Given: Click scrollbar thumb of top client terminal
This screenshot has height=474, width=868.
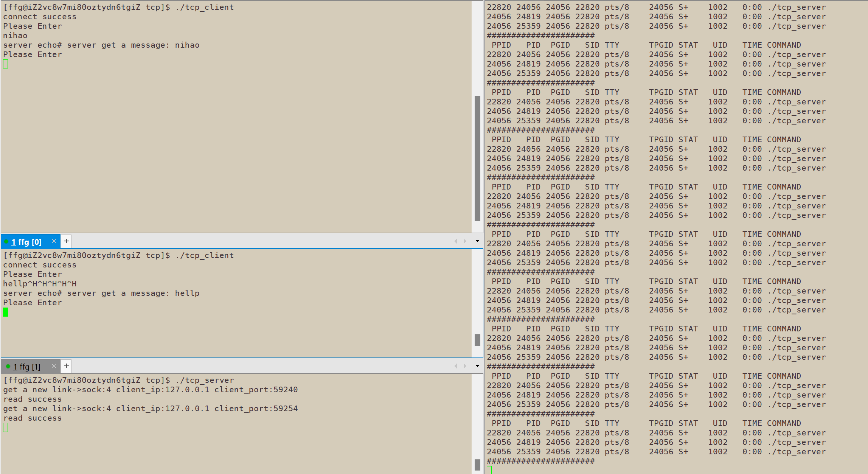Looking at the screenshot, I should [x=477, y=159].
